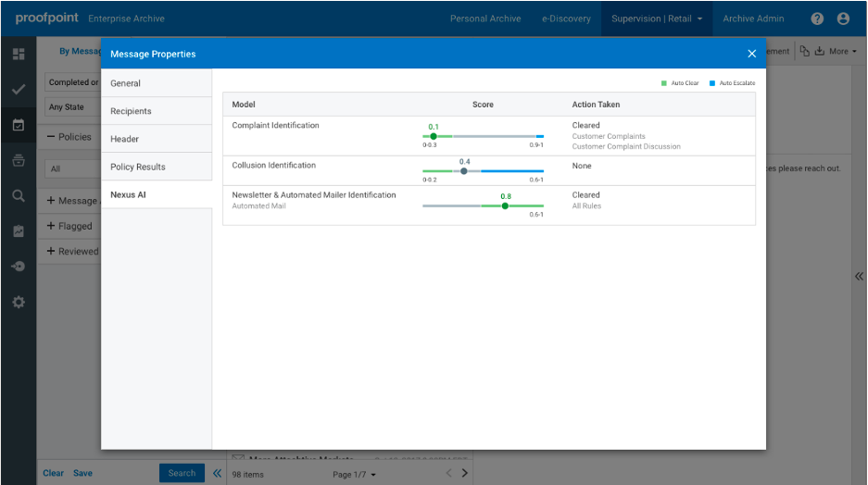Open the Supervision | Retail dropdown
This screenshot has width=868, height=485.
pos(657,19)
